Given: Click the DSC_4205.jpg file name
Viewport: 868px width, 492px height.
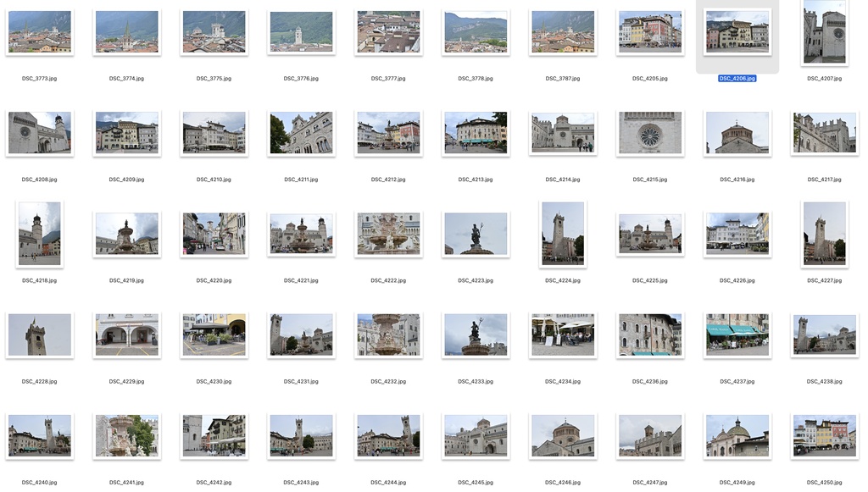Looking at the screenshot, I should point(650,79).
